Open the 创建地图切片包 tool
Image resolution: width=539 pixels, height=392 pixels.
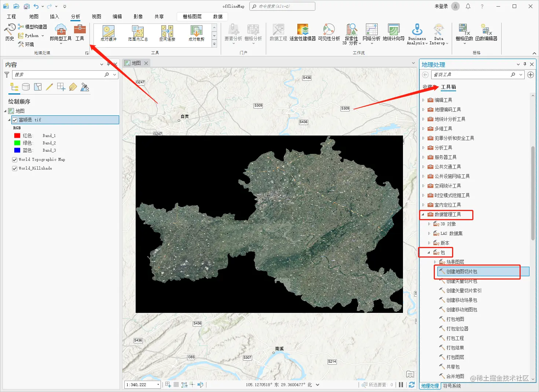[x=462, y=271]
